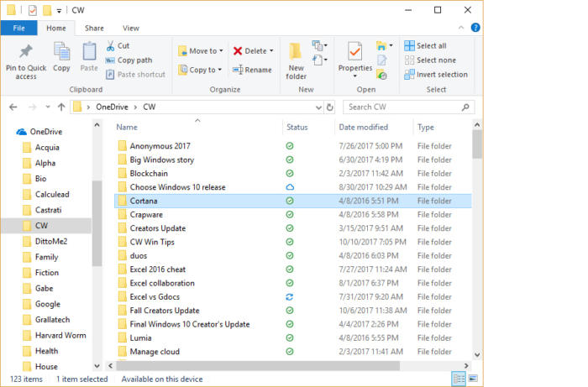The height and width of the screenshot is (387, 588).
Task: Click the History icon in Open group
Action: (381, 75)
